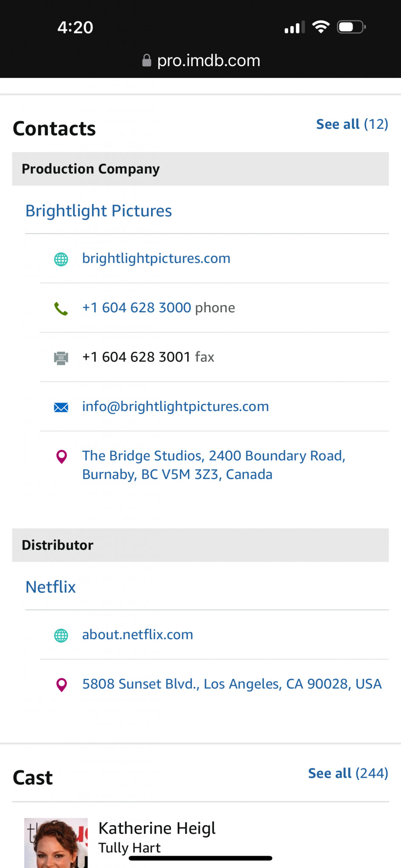This screenshot has height=868, width=401.
Task: Visit about.netflix.com website link
Action: 137,635
